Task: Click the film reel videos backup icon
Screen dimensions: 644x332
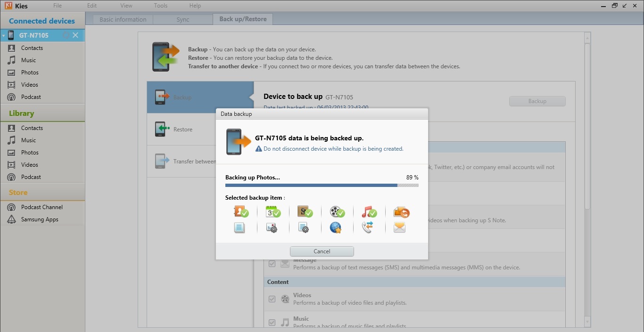Action: click(x=337, y=212)
